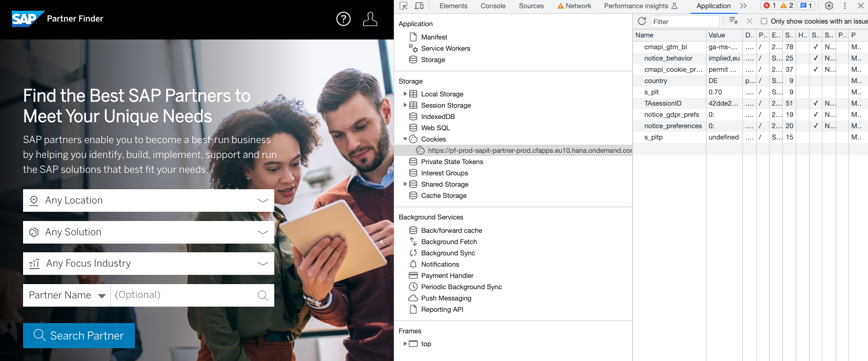Toggle Only show cookies with an issue

[x=764, y=21]
